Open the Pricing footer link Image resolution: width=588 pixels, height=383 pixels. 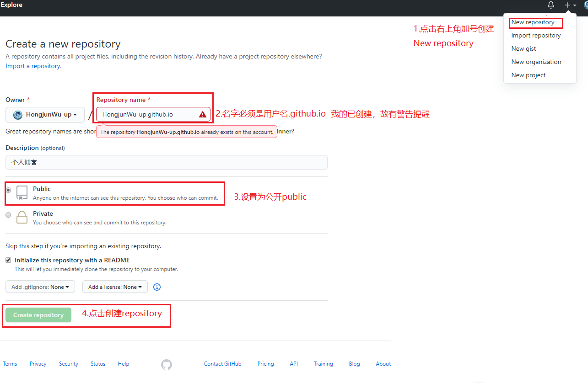[265, 364]
